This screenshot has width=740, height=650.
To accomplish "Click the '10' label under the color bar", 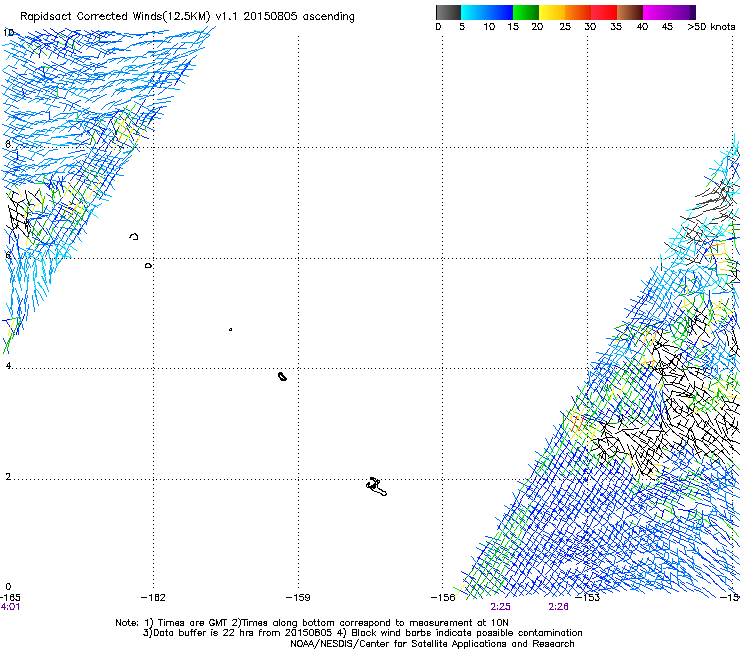I will [489, 27].
